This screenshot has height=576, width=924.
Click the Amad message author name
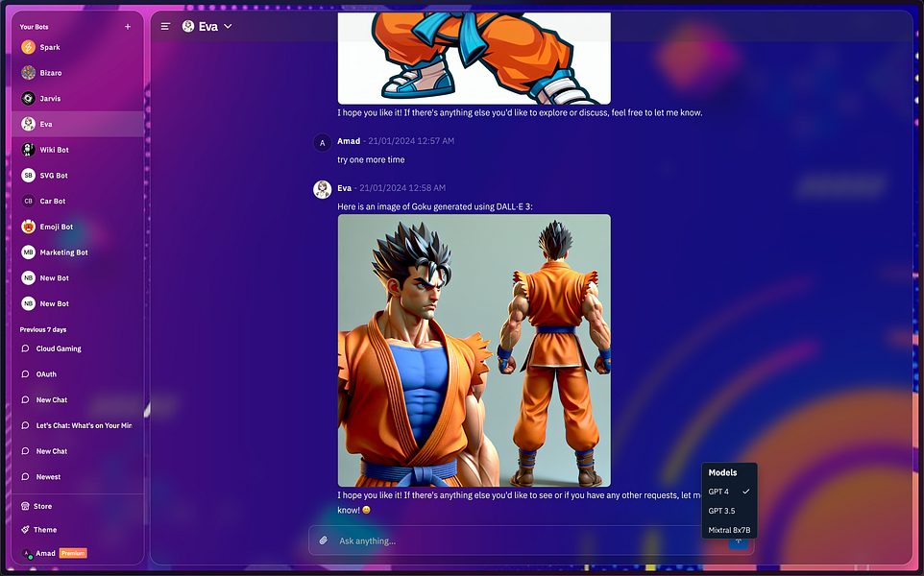tap(349, 141)
